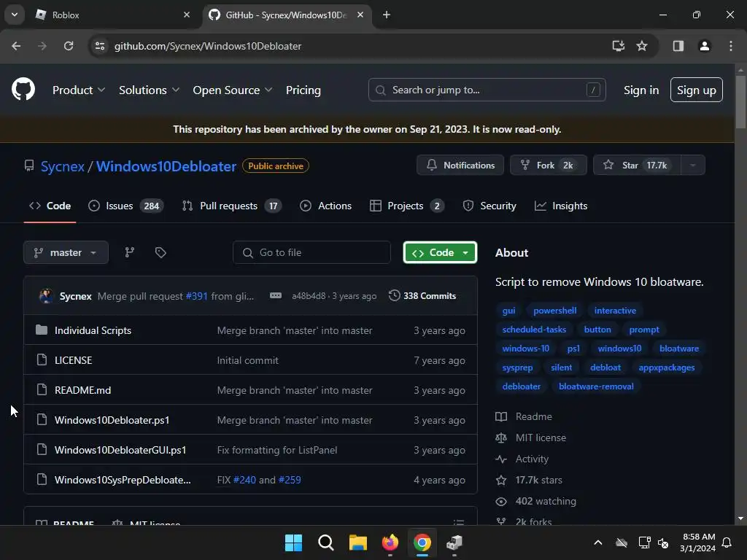The image size is (747, 560).
Task: Expand the green Code dropdown button
Action: coord(440,252)
